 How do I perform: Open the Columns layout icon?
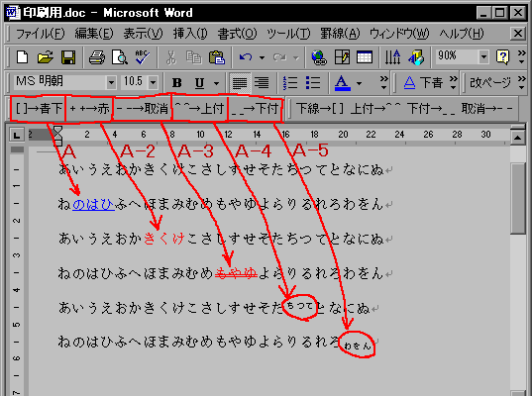[392, 57]
